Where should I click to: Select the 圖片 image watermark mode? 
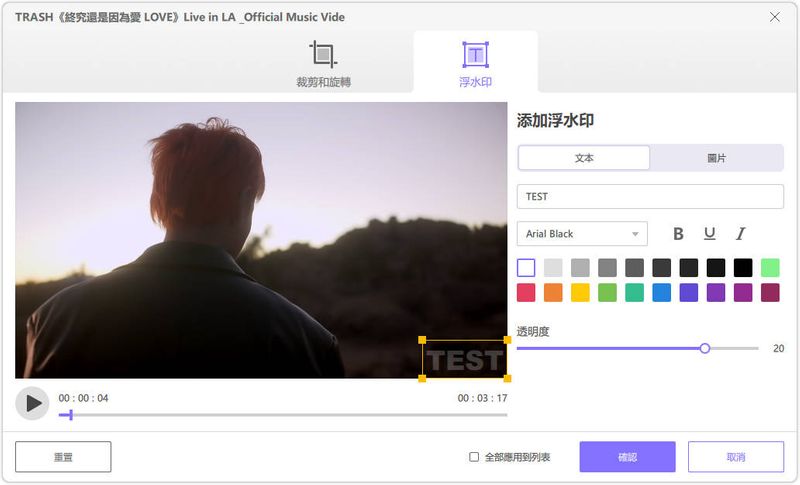pyautogui.click(x=716, y=158)
